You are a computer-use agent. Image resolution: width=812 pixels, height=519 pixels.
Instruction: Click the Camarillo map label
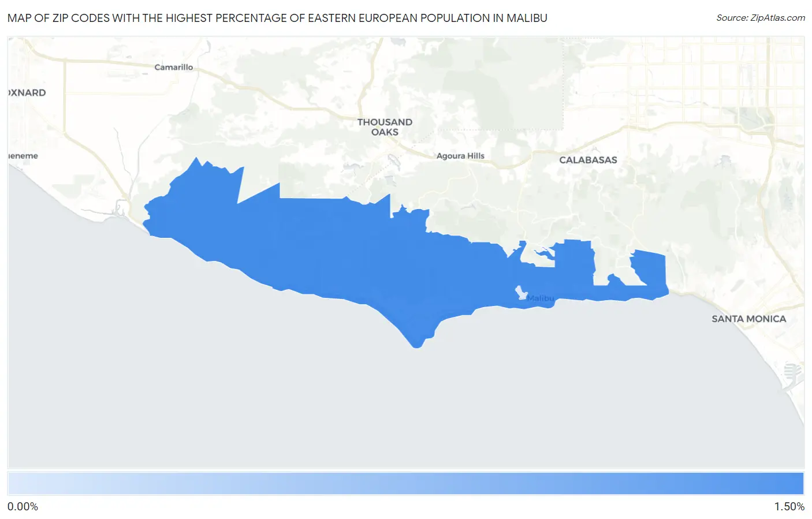pyautogui.click(x=174, y=67)
